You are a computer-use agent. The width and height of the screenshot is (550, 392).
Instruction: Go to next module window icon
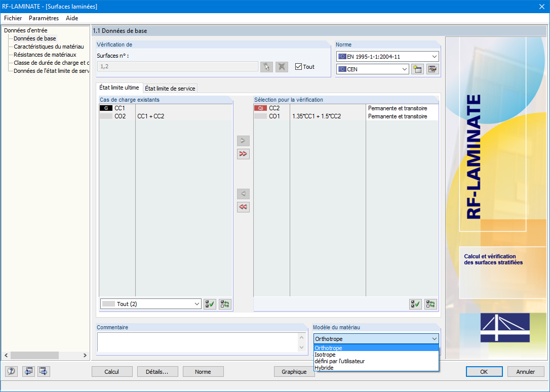coord(44,371)
